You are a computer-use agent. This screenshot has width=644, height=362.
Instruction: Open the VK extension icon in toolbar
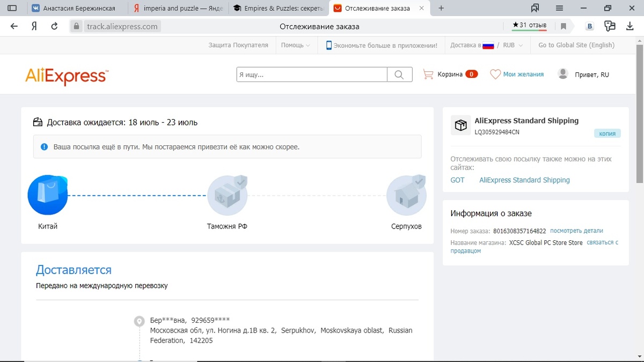(x=590, y=26)
